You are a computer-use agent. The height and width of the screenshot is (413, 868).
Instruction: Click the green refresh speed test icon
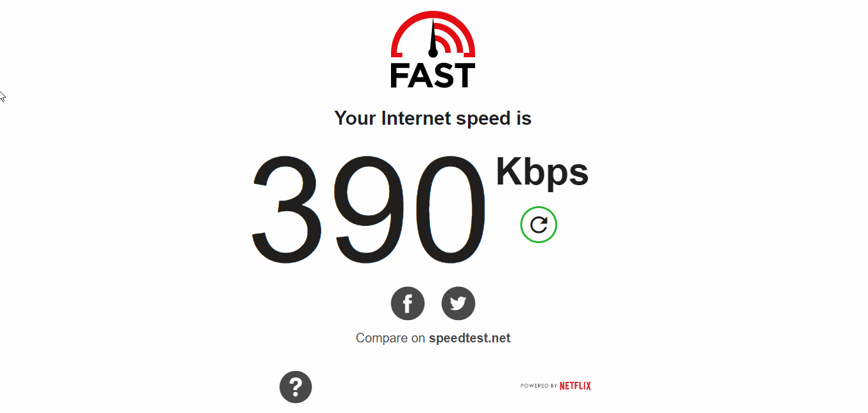[x=539, y=225]
